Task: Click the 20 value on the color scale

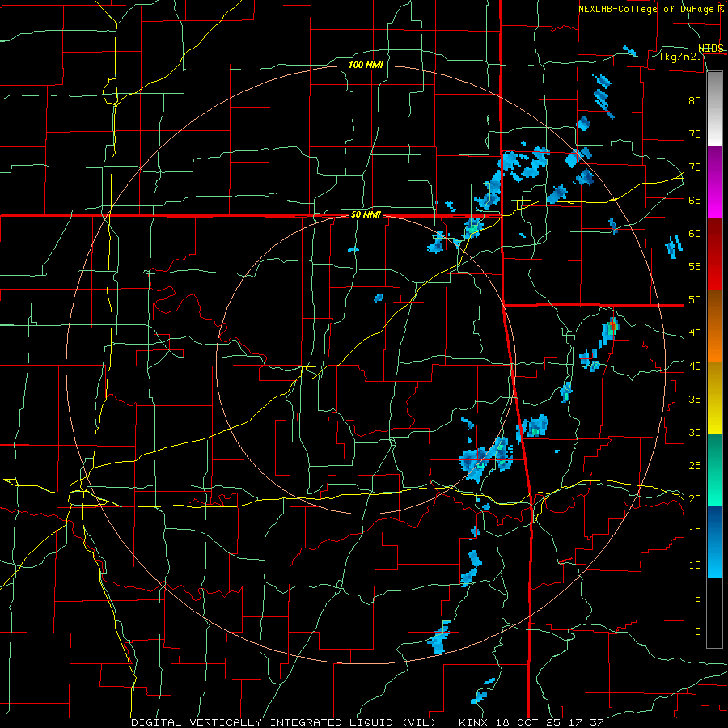Action: tap(695, 498)
